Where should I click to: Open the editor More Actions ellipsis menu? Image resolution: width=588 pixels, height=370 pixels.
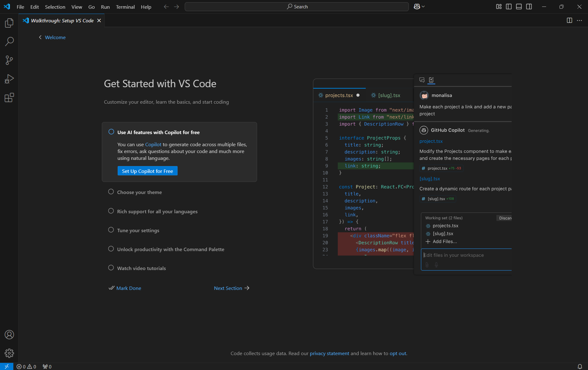(x=579, y=20)
